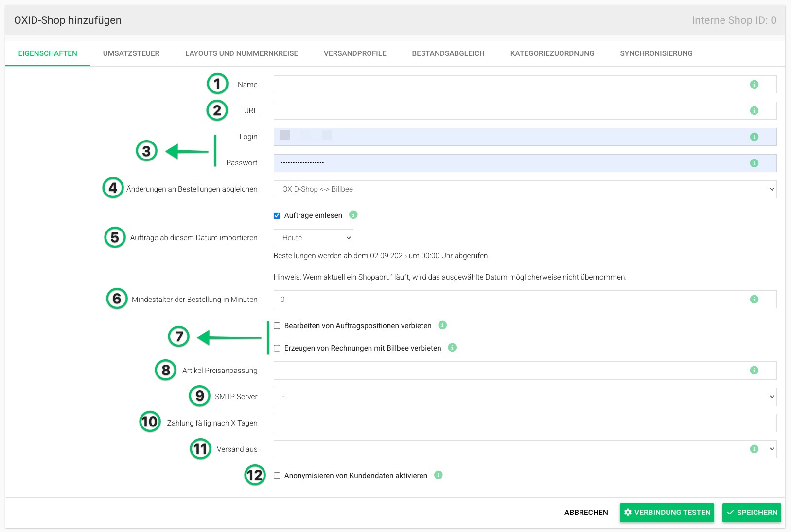The height and width of the screenshot is (532, 791).
Task: Enable Bearbeiten von Auftragspositionen verbieten checkbox
Action: [277, 326]
